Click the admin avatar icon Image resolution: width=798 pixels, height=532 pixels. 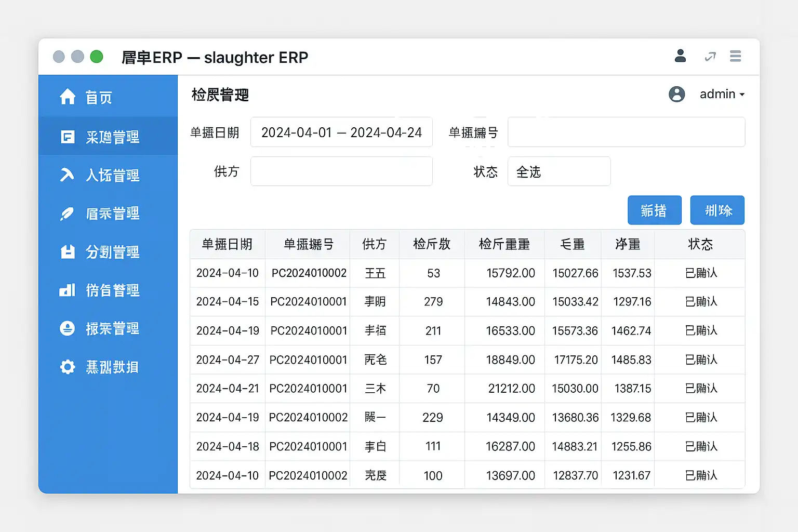point(676,94)
